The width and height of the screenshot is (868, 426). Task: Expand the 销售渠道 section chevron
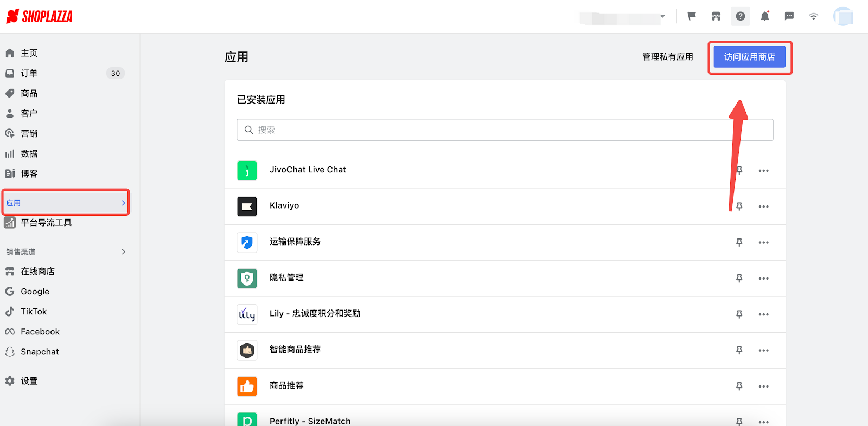click(x=123, y=251)
